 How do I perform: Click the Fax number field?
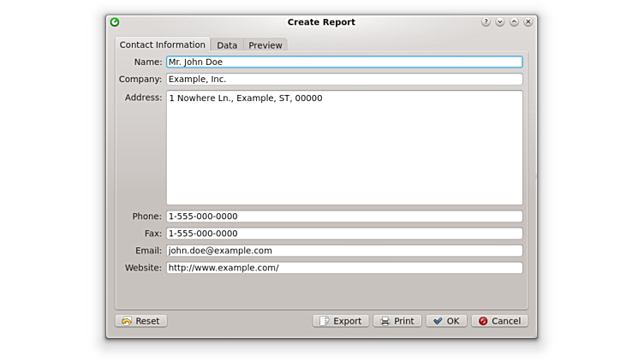tap(343, 234)
